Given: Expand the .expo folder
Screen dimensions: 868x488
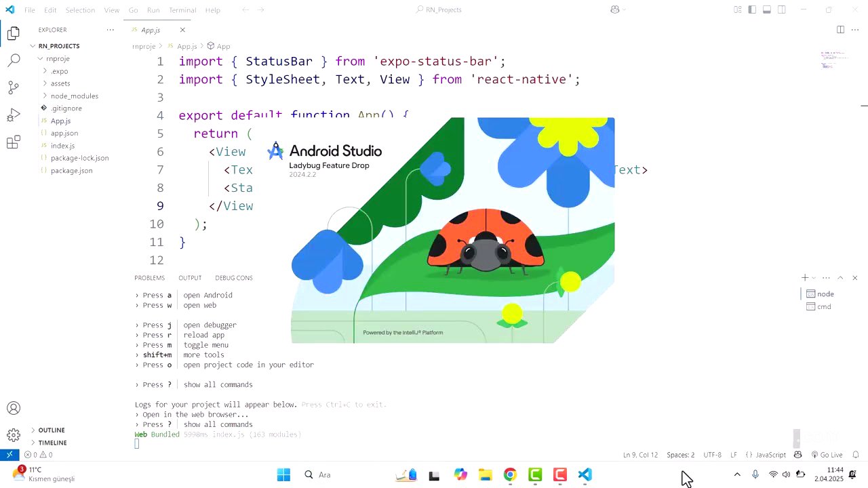Looking at the screenshot, I should (59, 71).
